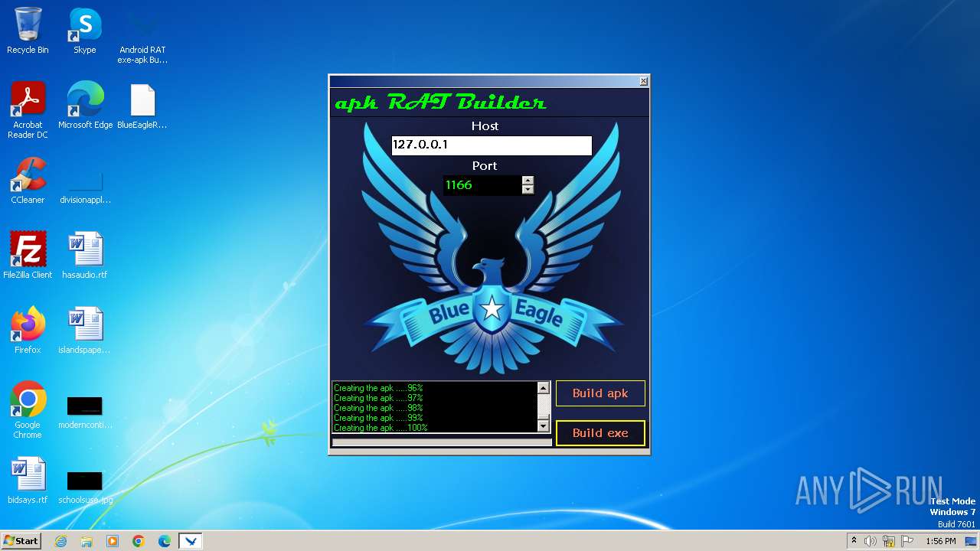Open Chrome from the taskbar

139,541
